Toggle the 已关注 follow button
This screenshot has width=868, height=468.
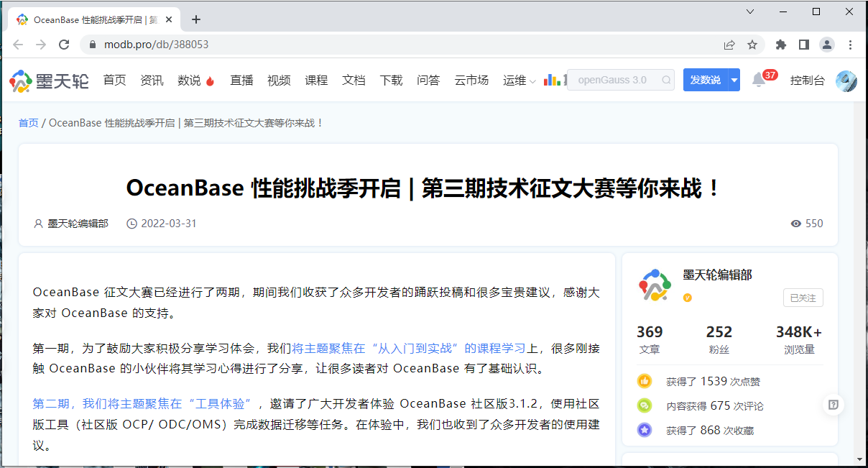point(803,298)
